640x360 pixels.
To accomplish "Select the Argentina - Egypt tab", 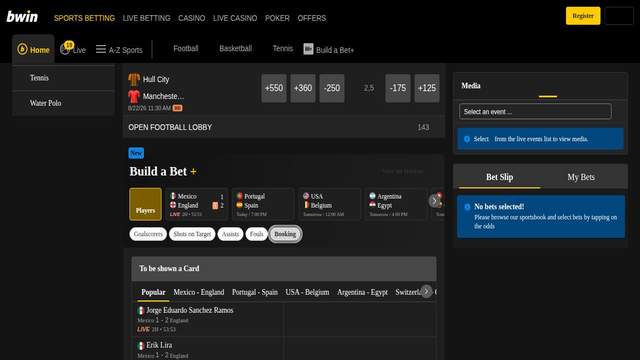I will 362,292.
